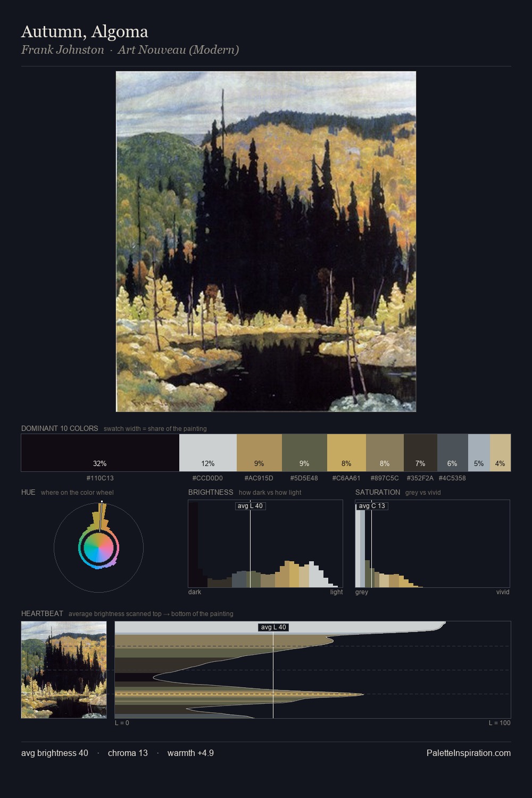Click "chroma 13" in the footer

pyautogui.click(x=128, y=753)
